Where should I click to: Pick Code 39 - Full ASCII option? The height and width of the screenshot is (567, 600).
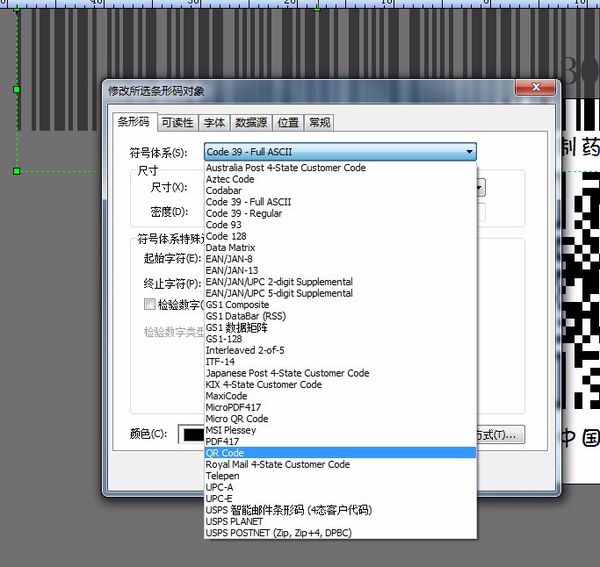(340, 202)
